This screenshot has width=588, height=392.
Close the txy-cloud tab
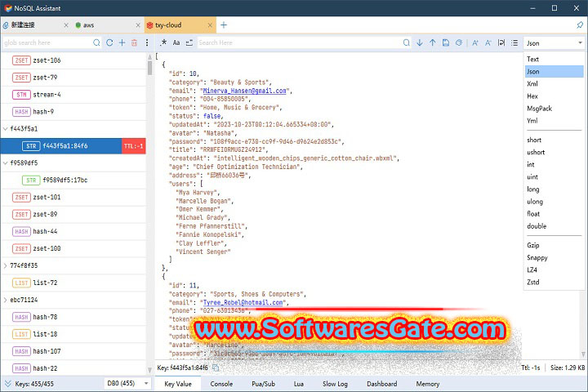210,25
